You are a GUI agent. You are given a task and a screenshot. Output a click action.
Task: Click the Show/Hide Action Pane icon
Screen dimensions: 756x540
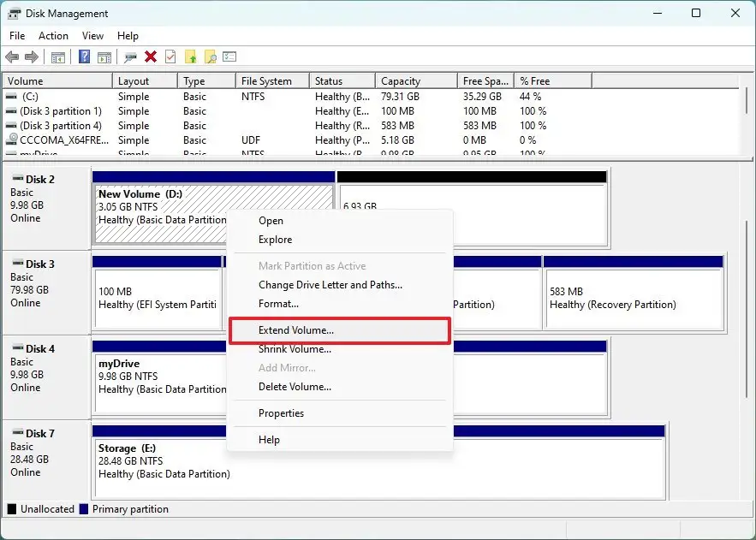(104, 57)
